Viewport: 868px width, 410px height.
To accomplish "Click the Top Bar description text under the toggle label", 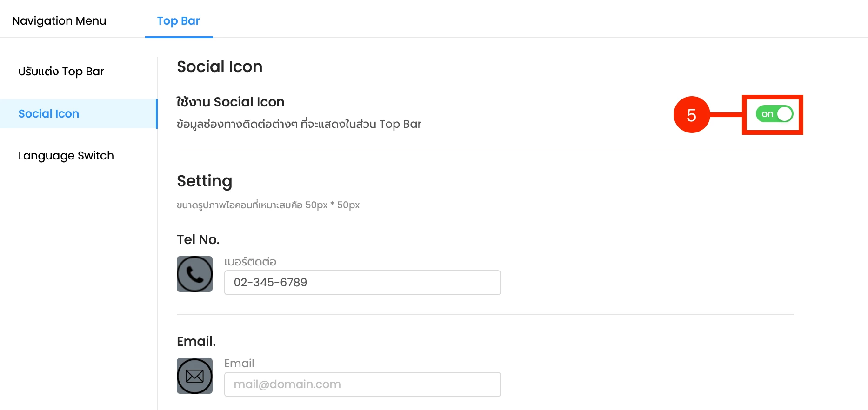I will click(x=299, y=124).
